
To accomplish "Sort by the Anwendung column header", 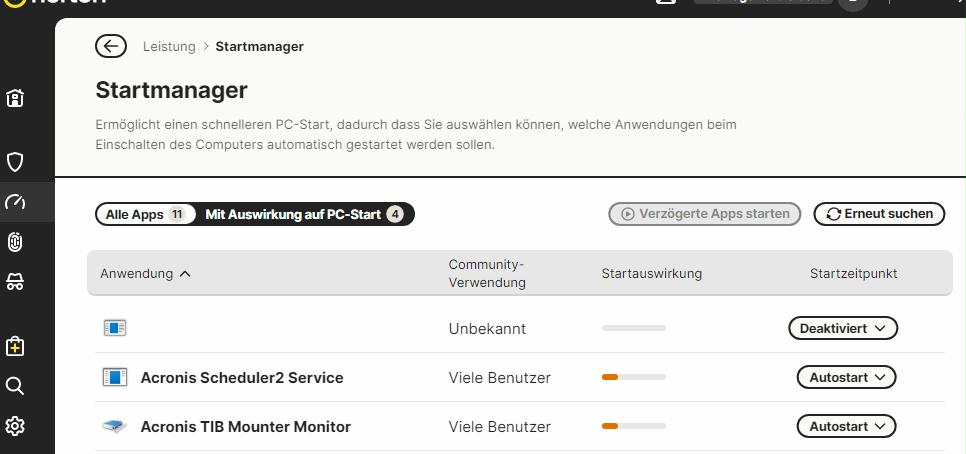I will click(145, 274).
